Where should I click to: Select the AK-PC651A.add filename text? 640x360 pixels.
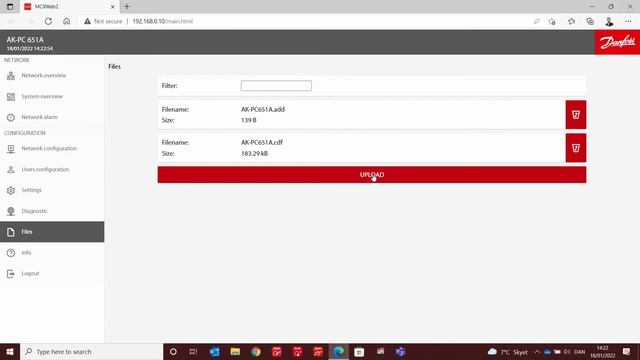pyautogui.click(x=263, y=109)
